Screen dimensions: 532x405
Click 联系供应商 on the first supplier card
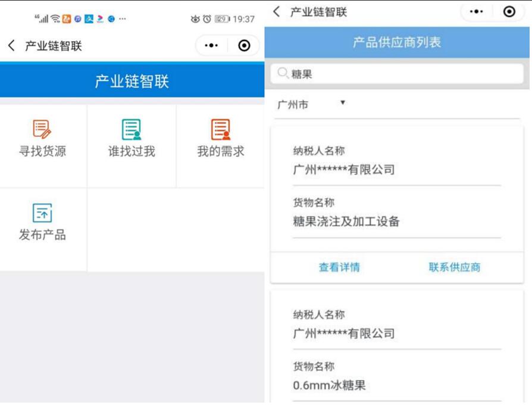point(455,267)
